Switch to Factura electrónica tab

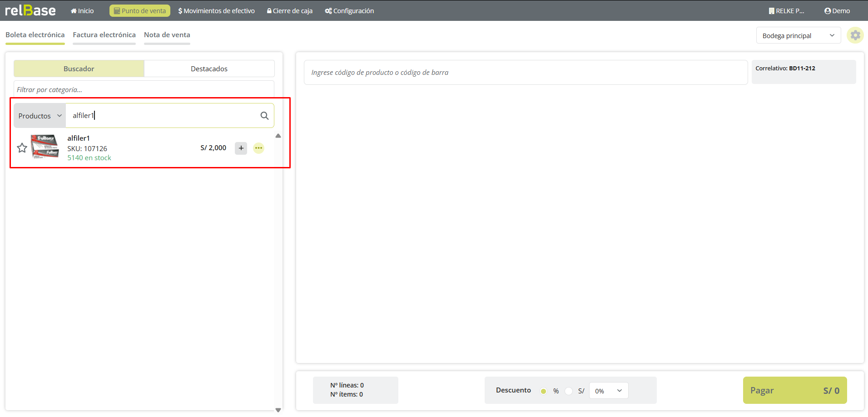pos(104,35)
